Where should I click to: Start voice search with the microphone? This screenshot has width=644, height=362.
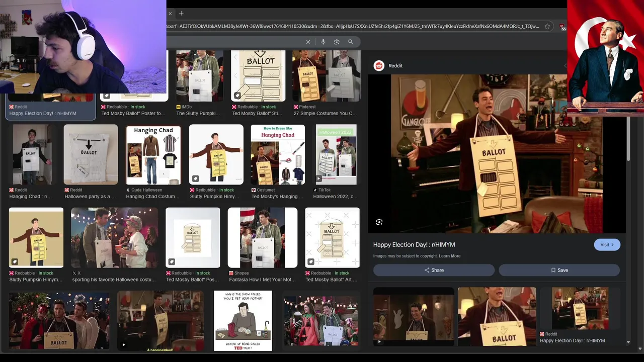click(x=323, y=42)
